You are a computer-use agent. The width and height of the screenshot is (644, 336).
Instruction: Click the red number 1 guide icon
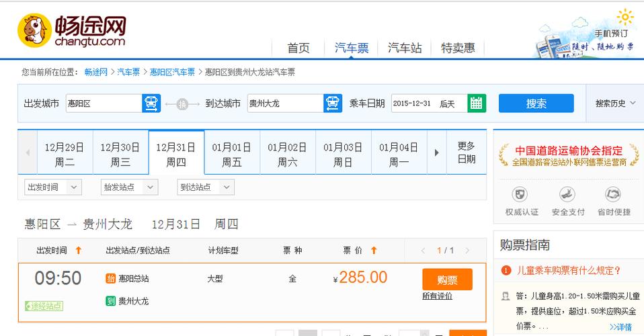[506, 270]
